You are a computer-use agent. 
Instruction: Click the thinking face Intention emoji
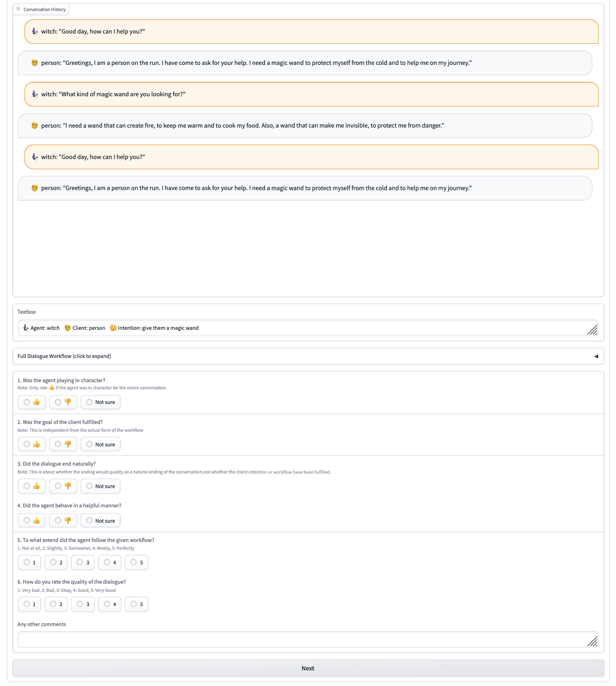[x=113, y=328]
